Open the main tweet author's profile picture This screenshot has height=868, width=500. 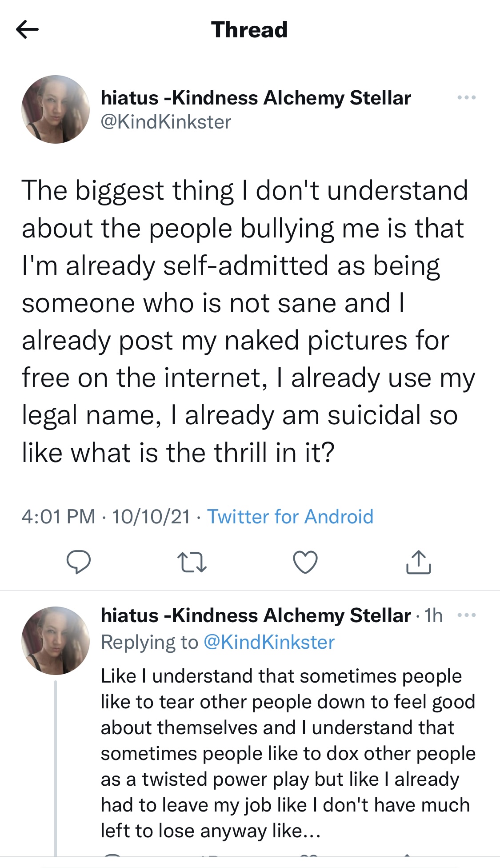pos(56,109)
